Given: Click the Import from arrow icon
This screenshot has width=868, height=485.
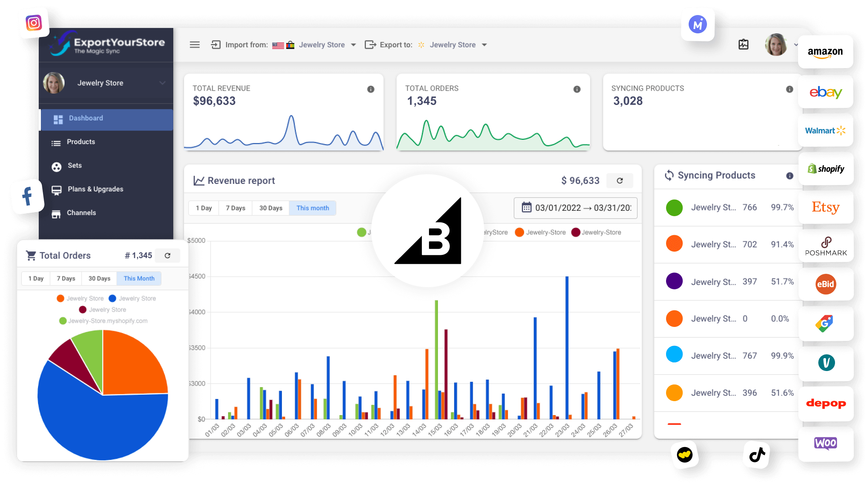Looking at the screenshot, I should tap(216, 45).
